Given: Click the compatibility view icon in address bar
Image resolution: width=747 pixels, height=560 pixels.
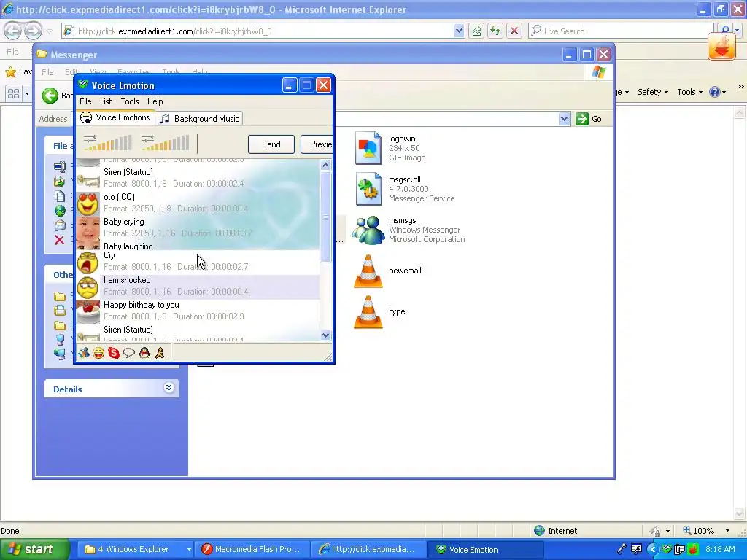Looking at the screenshot, I should point(476,31).
